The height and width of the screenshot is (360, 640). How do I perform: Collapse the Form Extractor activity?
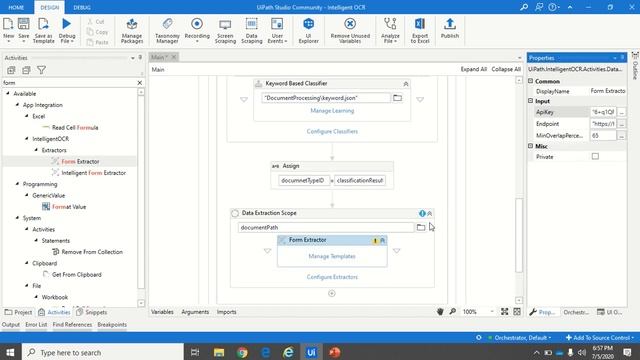click(382, 241)
